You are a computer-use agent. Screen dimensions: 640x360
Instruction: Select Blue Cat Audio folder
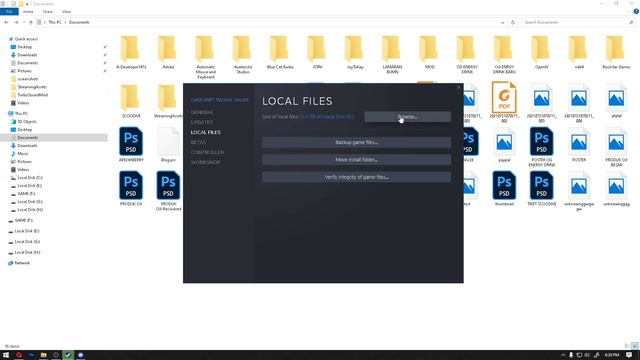point(280,52)
